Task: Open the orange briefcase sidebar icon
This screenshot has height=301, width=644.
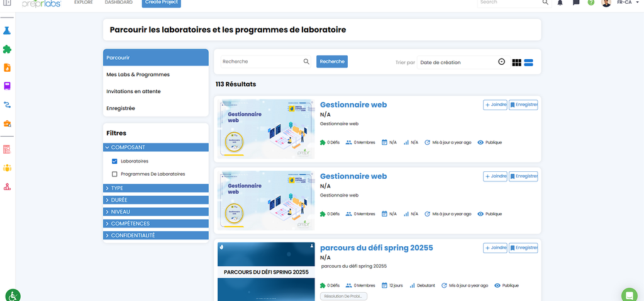Action: [7, 123]
